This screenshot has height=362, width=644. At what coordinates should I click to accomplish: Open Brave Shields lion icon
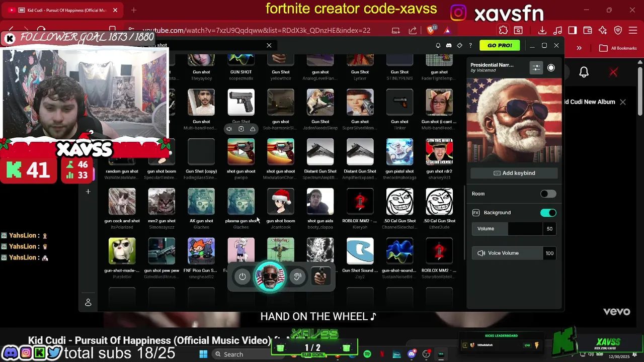click(430, 30)
